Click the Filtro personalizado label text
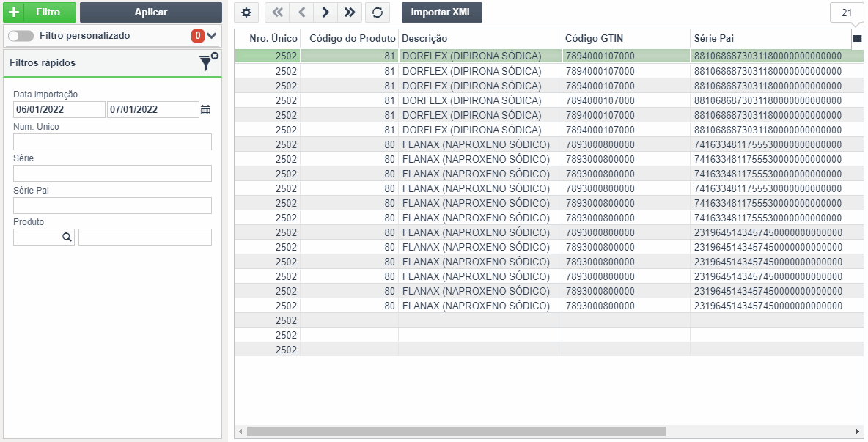This screenshot has height=442, width=868. coord(85,35)
